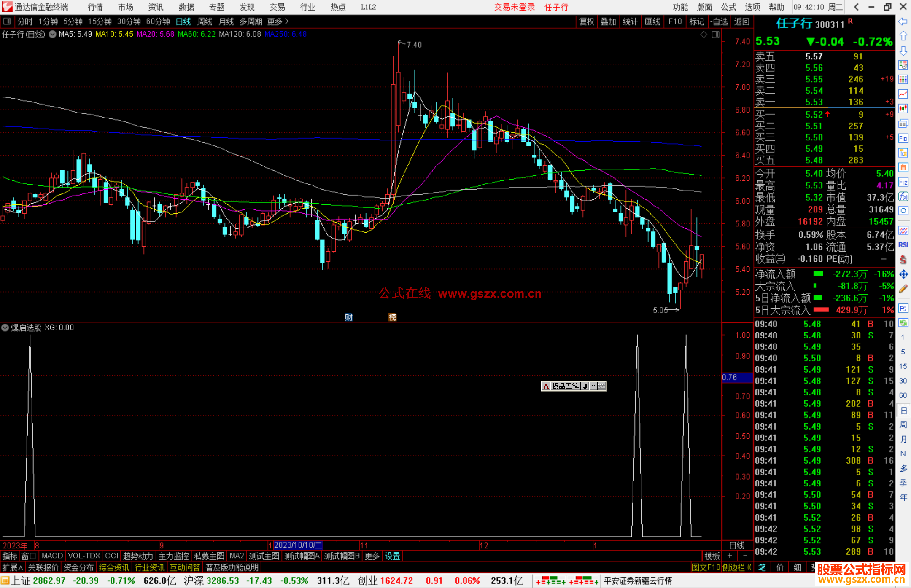Switch to the 周线 period tab

[205, 21]
